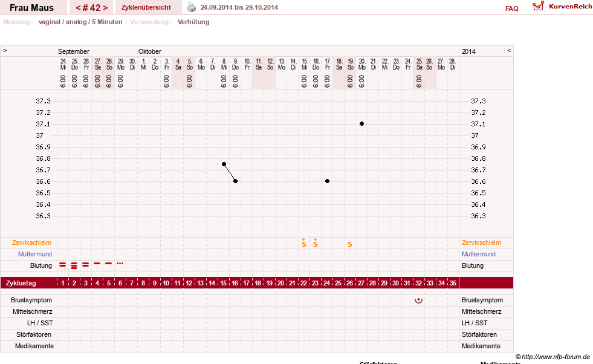593x364 pixels.
Task: Click the date range 24.09.2014 bis 29.10.2014
Action: point(239,7)
